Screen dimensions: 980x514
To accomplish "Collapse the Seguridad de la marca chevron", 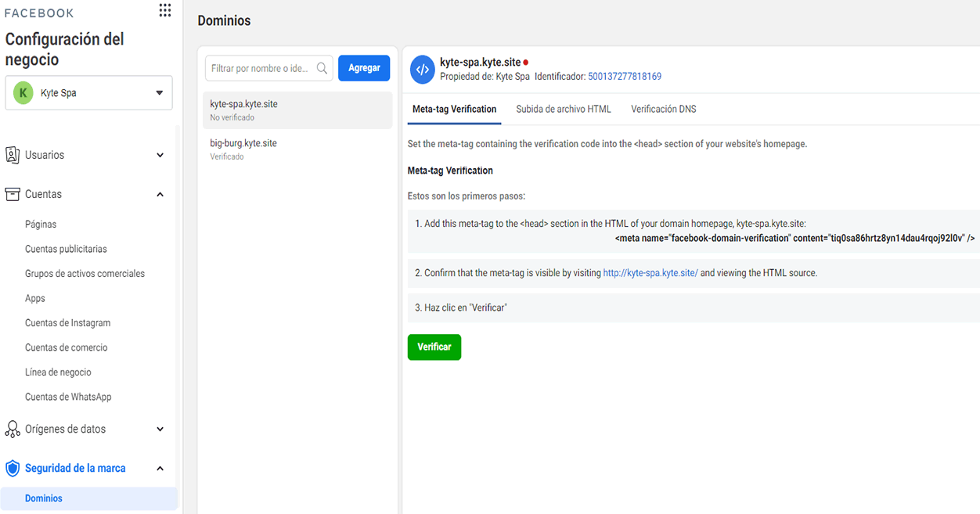I will 160,469.
